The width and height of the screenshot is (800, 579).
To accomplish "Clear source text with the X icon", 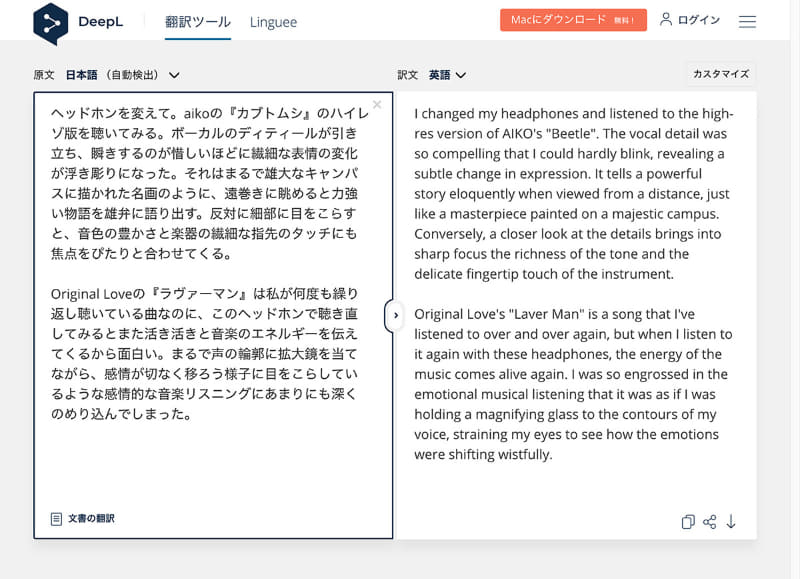I will tap(377, 105).
